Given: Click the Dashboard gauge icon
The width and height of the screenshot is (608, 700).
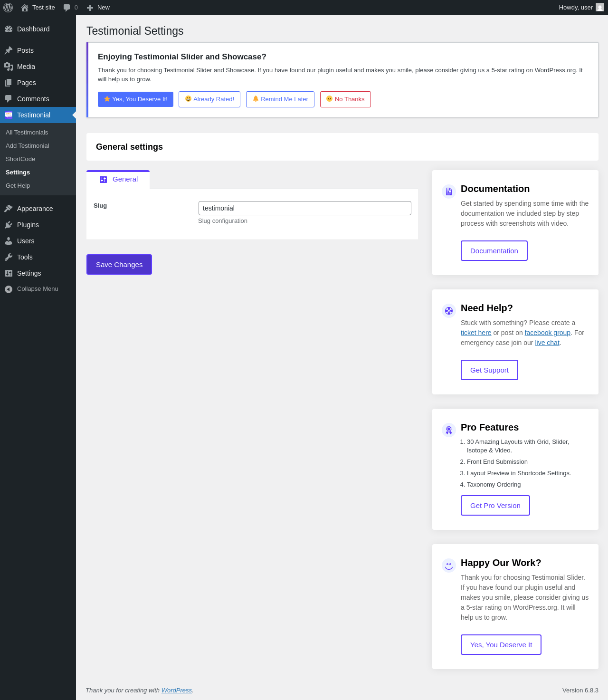Looking at the screenshot, I should (x=9, y=29).
